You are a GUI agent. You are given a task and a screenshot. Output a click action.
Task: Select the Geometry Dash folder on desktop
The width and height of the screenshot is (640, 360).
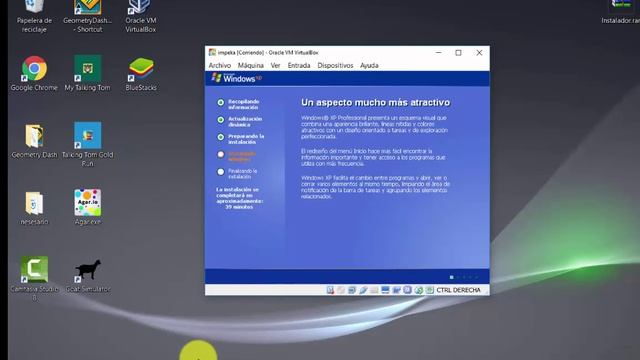tap(34, 141)
